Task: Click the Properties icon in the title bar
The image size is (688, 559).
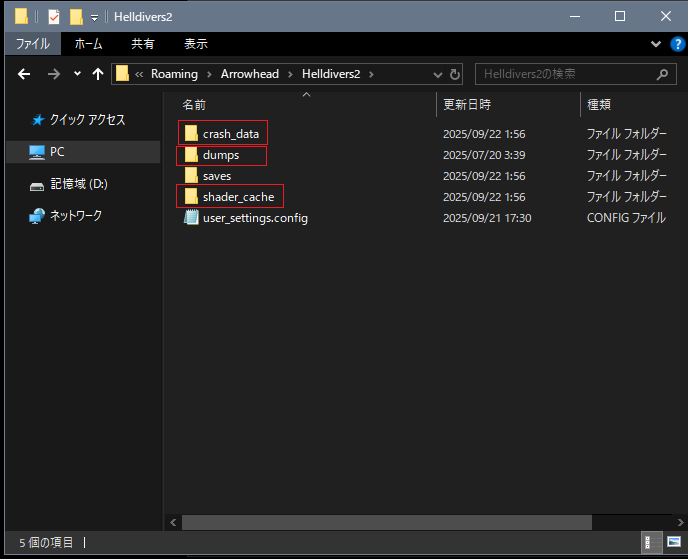Action: click(x=54, y=17)
